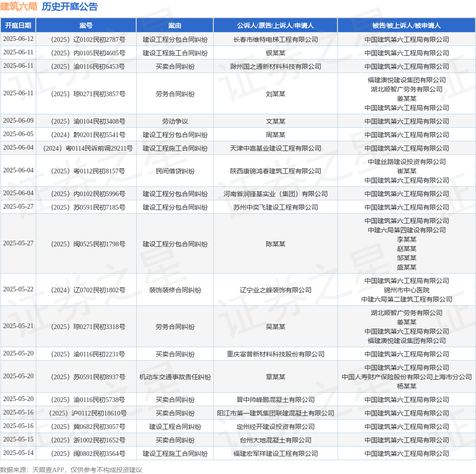
Task: Click defendant 杨某某
Action: coord(406,386)
